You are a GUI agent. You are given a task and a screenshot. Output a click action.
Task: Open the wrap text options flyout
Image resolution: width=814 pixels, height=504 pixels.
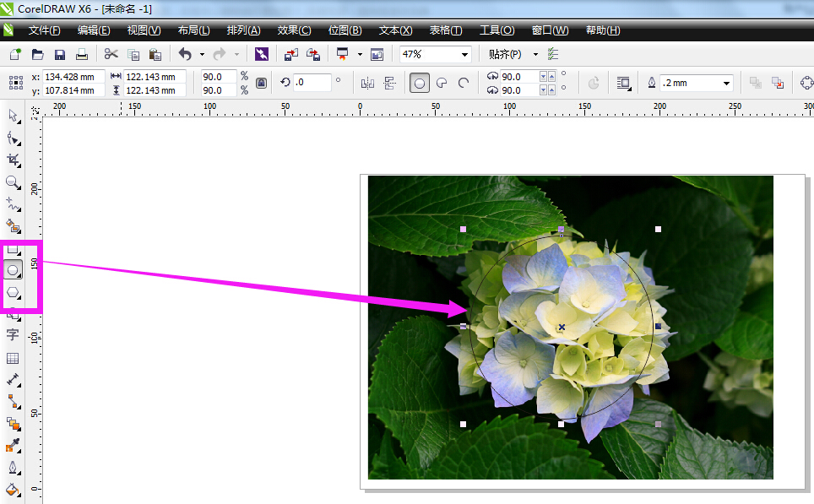(623, 83)
